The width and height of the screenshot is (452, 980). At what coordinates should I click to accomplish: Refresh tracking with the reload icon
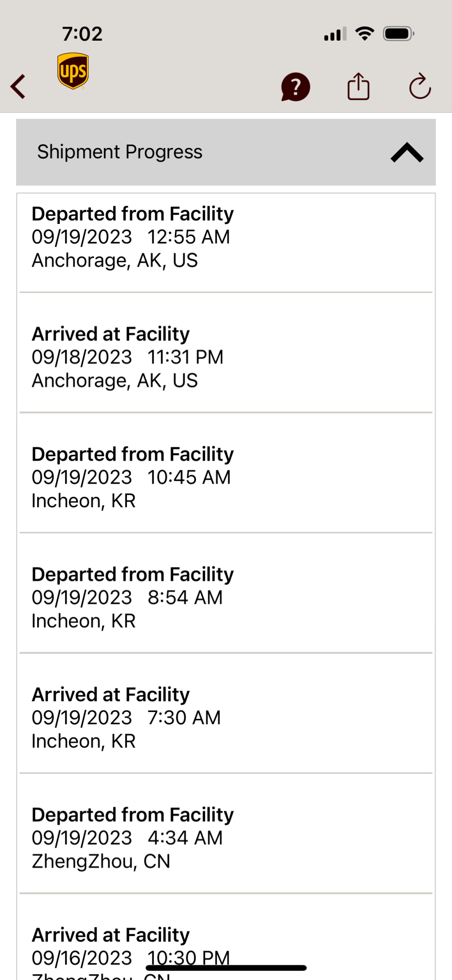click(420, 87)
